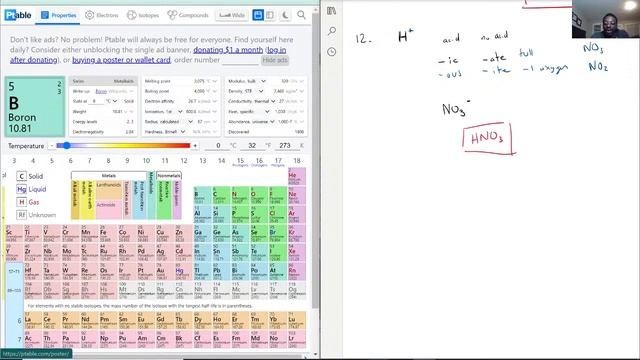640x360 pixels.
Task: Open 'buying a poster or wallet card' link
Action: point(121,60)
